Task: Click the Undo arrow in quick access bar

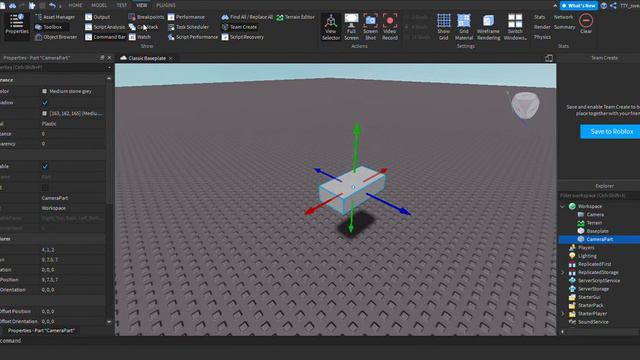Action: (52, 5)
